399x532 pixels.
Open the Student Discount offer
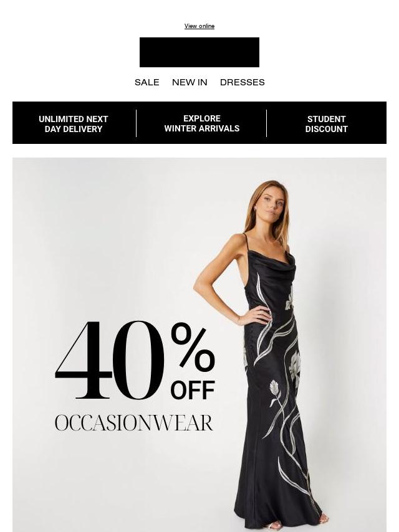(x=326, y=124)
